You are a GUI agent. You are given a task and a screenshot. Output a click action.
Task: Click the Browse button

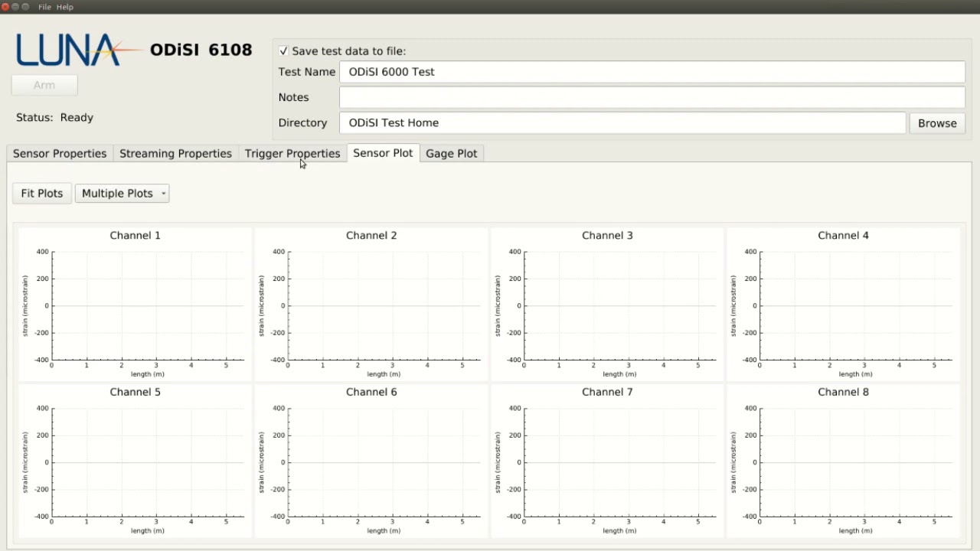coord(937,123)
